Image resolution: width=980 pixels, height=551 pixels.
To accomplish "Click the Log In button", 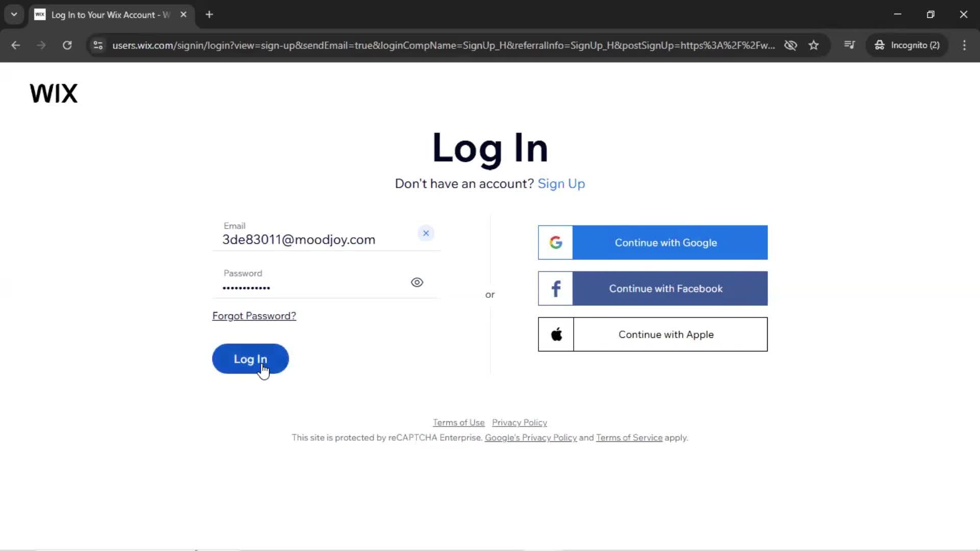I will 250,359.
